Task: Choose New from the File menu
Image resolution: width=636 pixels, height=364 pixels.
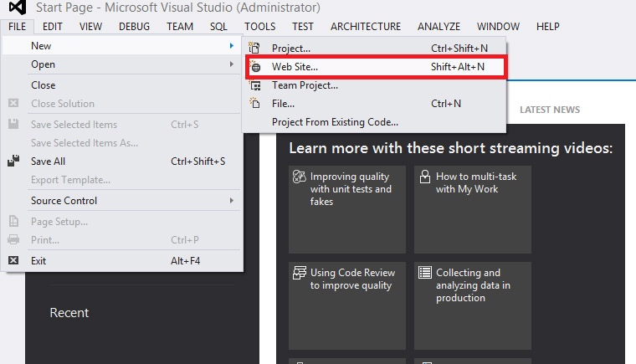Action: click(x=121, y=46)
